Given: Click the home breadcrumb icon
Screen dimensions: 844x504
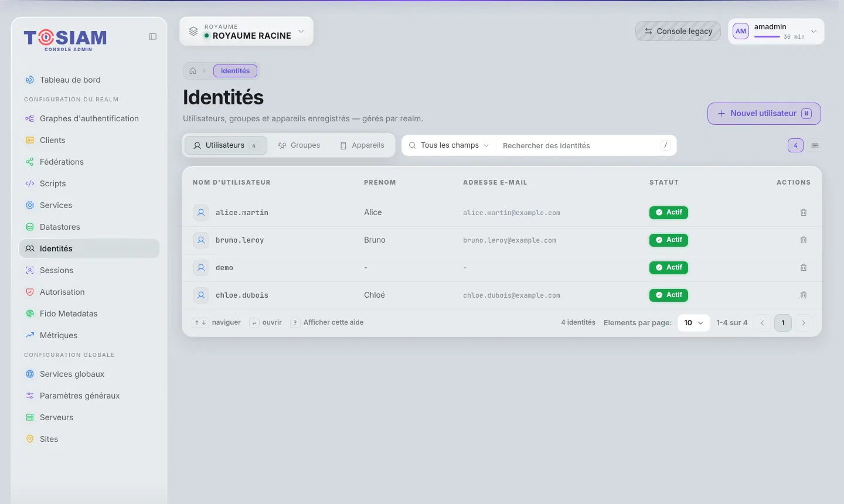Looking at the screenshot, I should 193,71.
